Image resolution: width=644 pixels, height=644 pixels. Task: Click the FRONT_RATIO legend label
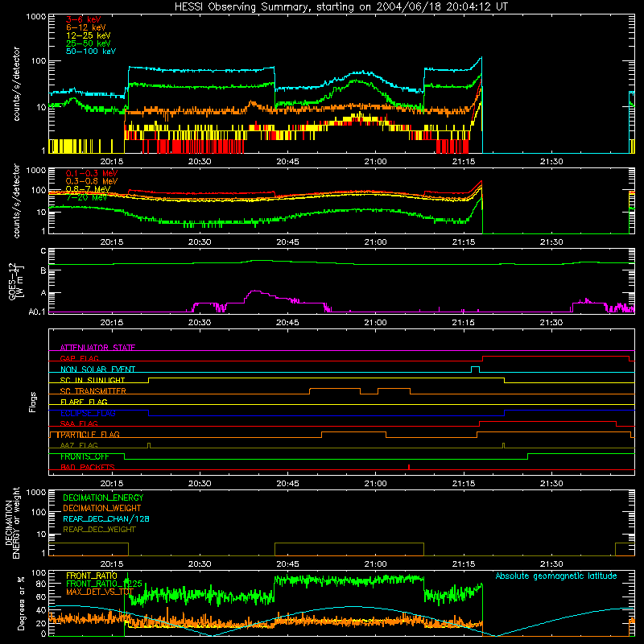[x=91, y=576]
